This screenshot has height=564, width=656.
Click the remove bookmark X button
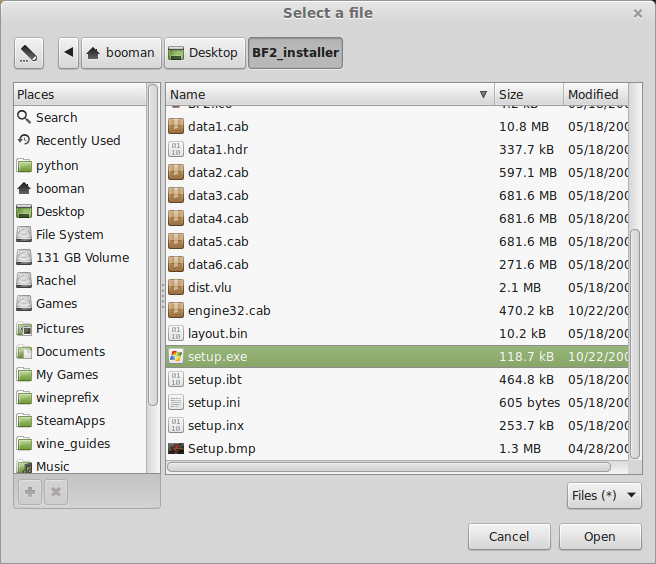(x=56, y=492)
